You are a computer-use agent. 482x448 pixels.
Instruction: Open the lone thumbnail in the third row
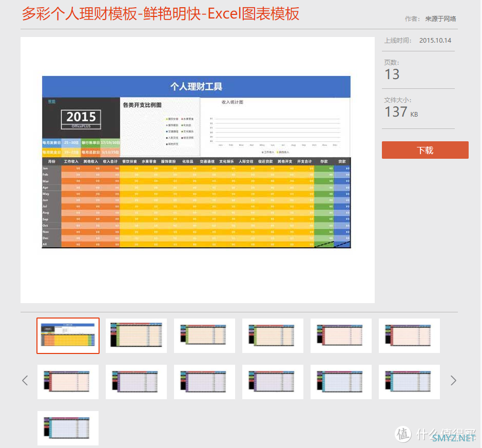[68, 428]
